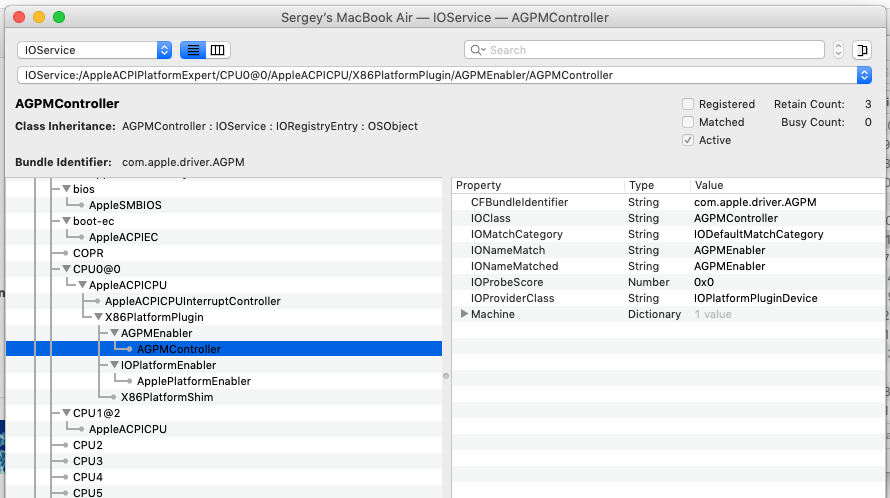The height and width of the screenshot is (498, 890).
Task: Toggle the Registered checkbox
Action: (x=688, y=104)
